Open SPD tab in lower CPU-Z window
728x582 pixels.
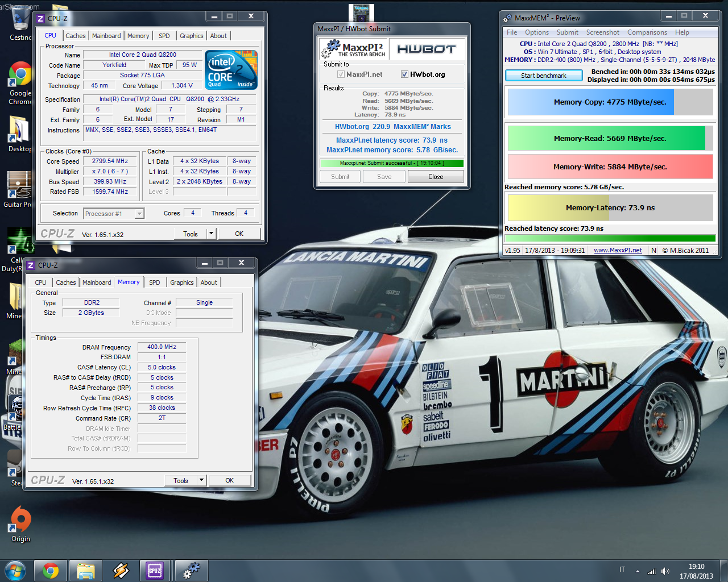(x=155, y=282)
